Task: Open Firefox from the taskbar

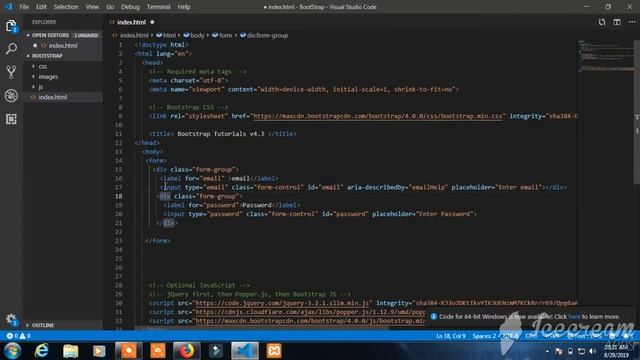Action: [187, 351]
